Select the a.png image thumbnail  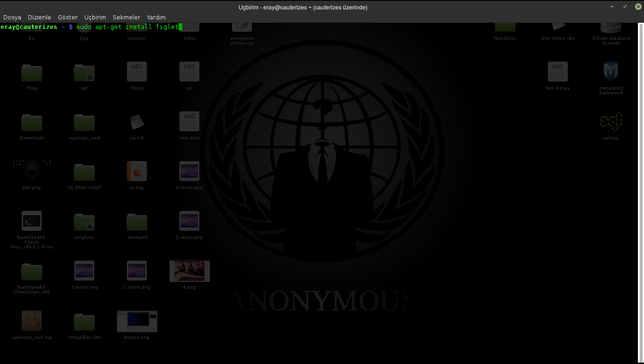coord(189,271)
